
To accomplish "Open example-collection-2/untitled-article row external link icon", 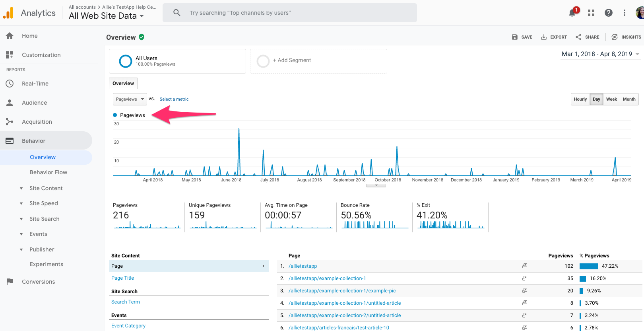I will pyautogui.click(x=525, y=315).
